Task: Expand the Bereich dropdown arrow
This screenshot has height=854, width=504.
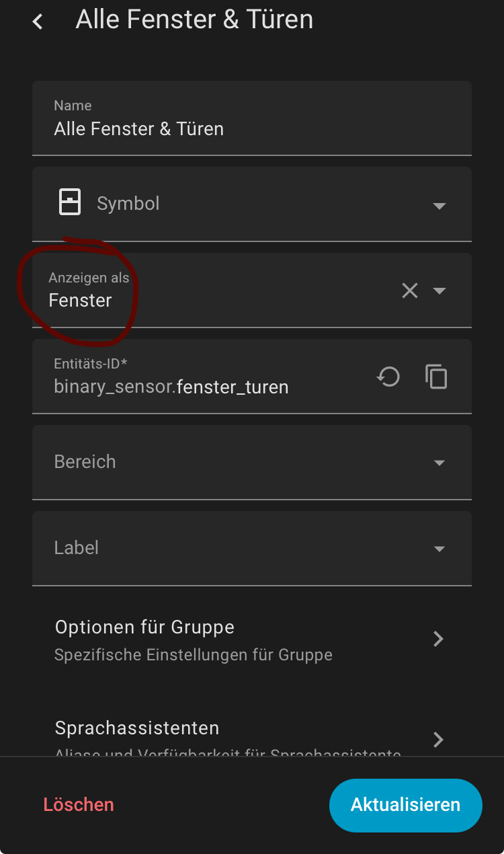Action: point(439,463)
